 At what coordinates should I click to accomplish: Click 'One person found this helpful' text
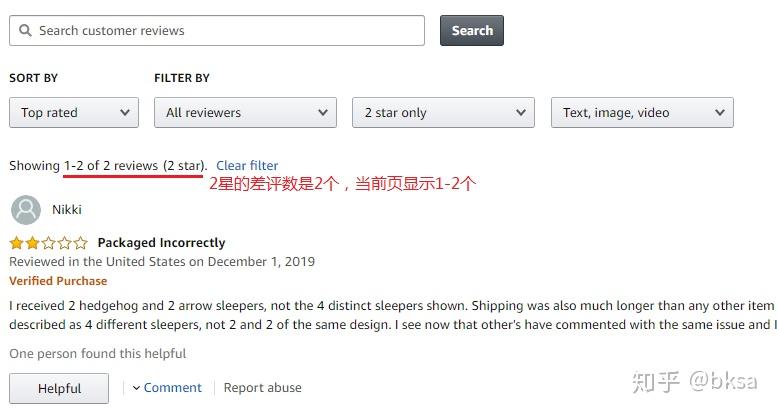[x=97, y=354]
